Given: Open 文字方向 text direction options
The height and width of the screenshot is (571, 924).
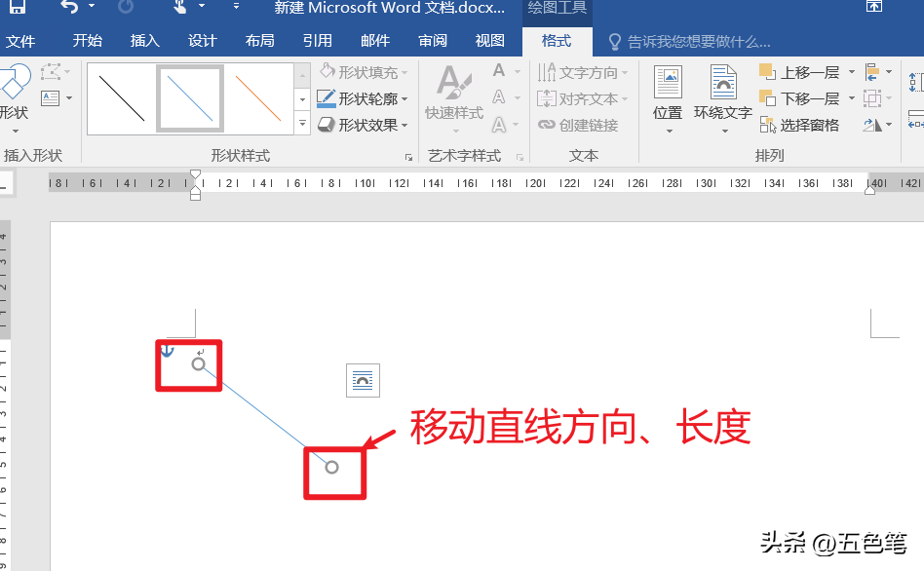Looking at the screenshot, I should pos(583,72).
